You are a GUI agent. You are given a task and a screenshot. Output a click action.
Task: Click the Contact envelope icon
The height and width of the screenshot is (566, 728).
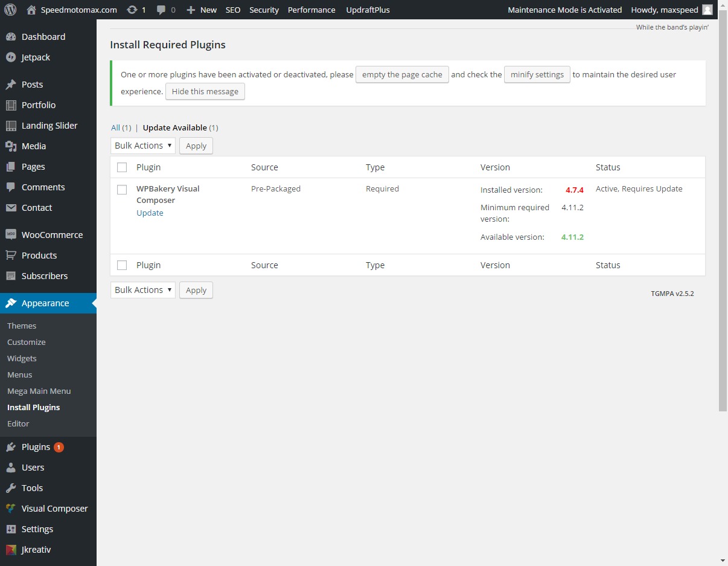(x=11, y=208)
